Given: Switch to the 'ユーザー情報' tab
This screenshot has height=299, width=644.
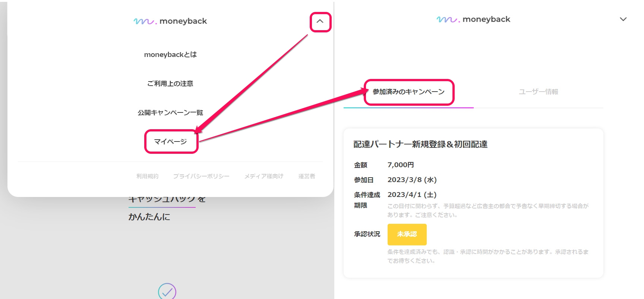Looking at the screenshot, I should click(539, 92).
